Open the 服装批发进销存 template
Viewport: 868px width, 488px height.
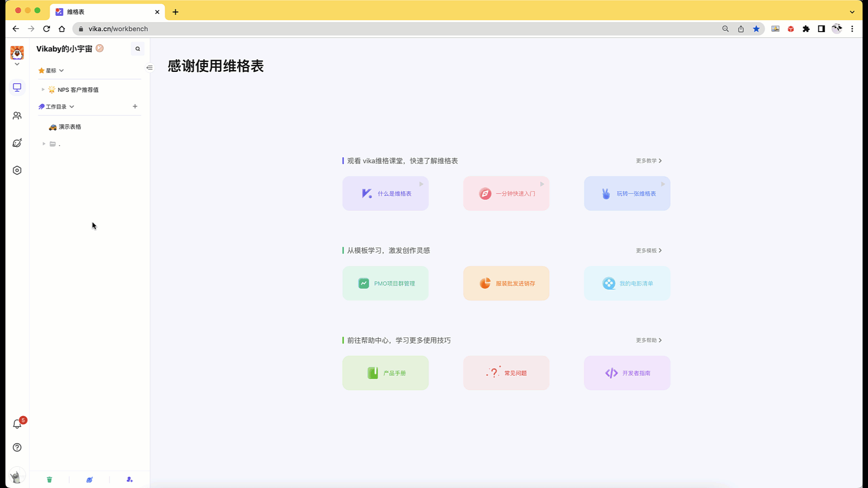(x=506, y=283)
